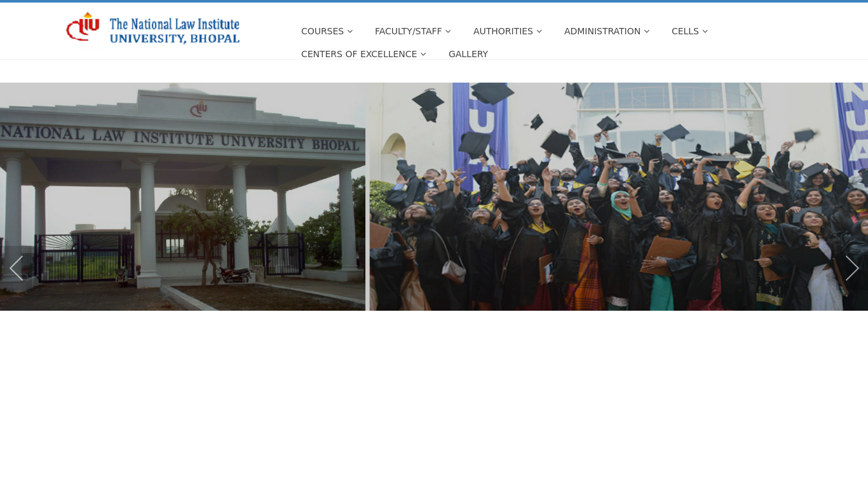
Task: Open the AUTHORITIES navigation item
Action: [503, 31]
